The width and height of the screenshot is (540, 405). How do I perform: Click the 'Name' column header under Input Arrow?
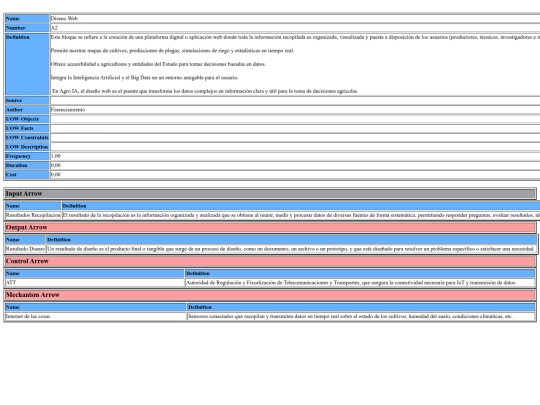pyautogui.click(x=33, y=206)
